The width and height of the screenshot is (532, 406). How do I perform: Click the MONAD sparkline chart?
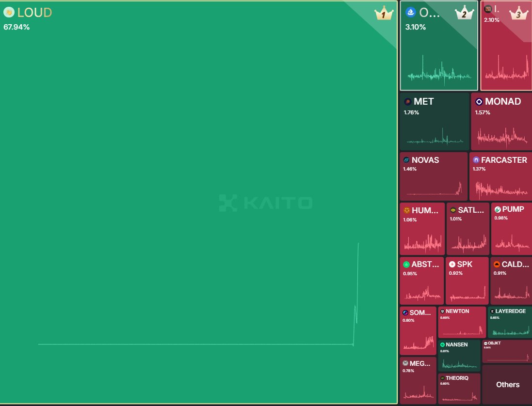click(x=502, y=138)
